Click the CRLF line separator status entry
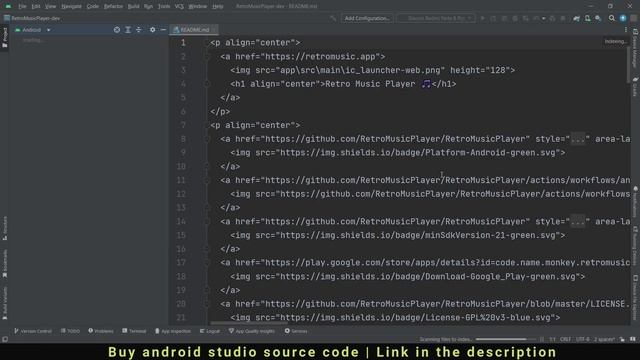Image resolution: width=640 pixels, height=360 pixels. tap(565, 339)
